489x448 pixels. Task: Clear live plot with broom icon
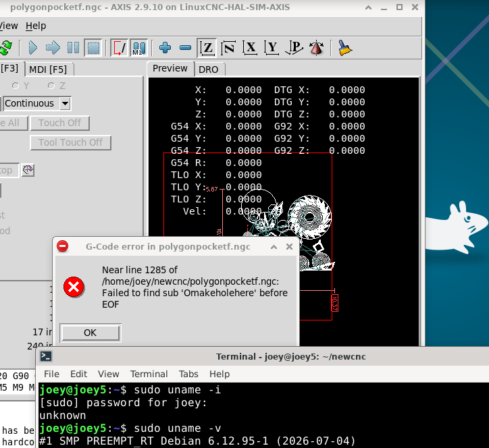click(x=344, y=48)
